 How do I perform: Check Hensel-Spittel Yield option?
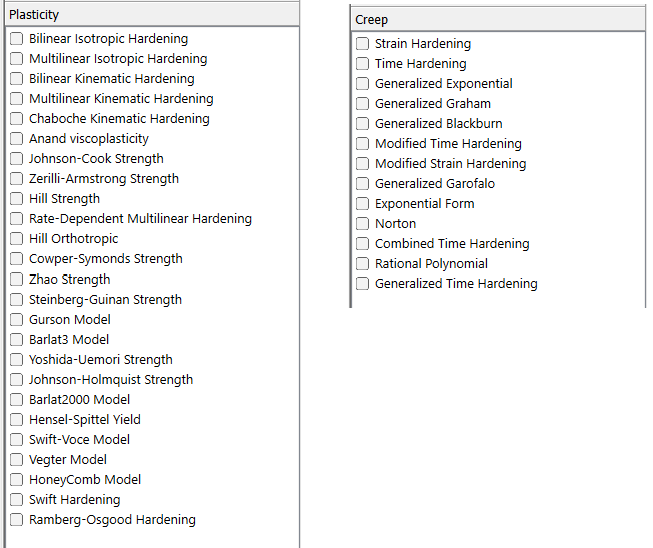click(x=17, y=419)
